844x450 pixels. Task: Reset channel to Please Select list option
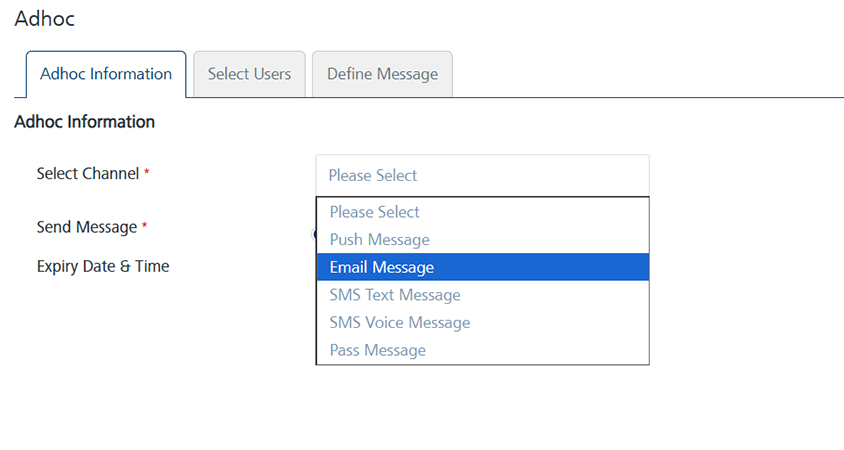pos(482,212)
